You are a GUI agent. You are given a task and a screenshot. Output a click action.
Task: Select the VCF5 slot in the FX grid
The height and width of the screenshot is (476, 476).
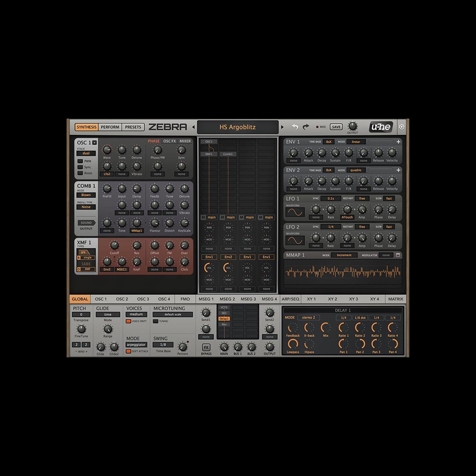click(224, 307)
